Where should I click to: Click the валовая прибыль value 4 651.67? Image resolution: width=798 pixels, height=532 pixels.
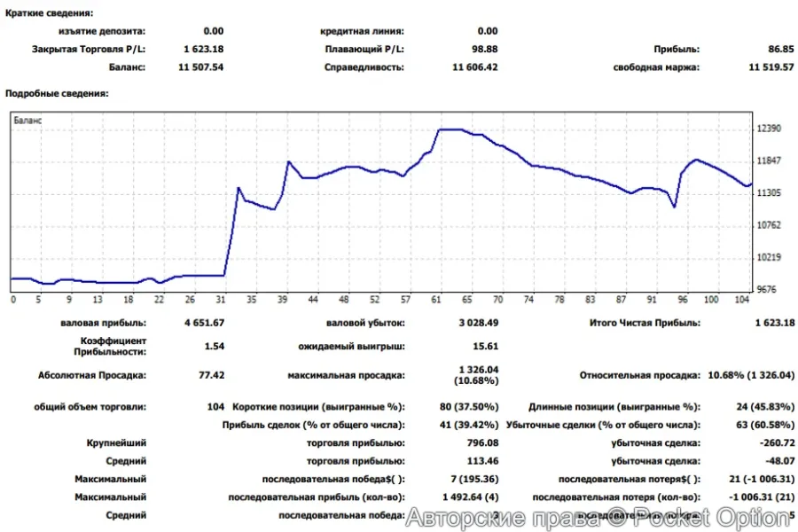tap(204, 323)
